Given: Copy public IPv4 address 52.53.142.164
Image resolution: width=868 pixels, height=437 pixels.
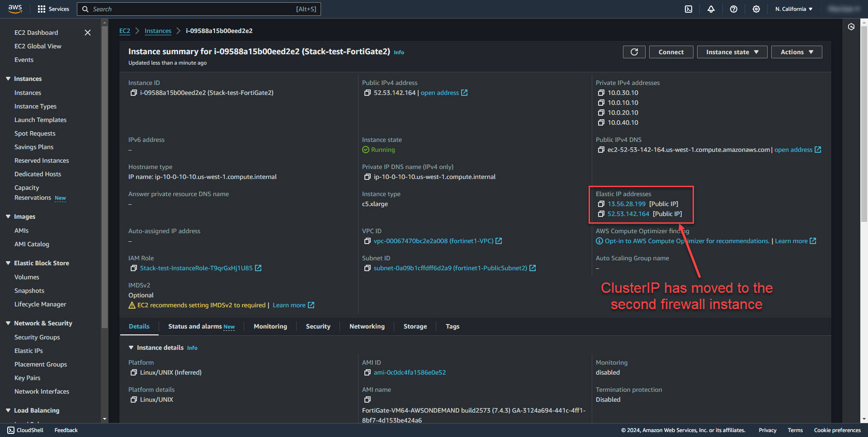Looking at the screenshot, I should pyautogui.click(x=368, y=93).
